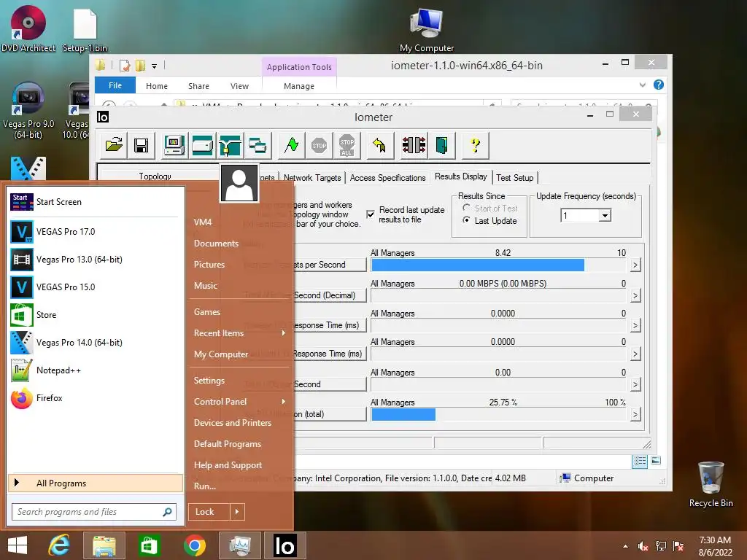Expand All Programs list
The width and height of the screenshot is (747, 560).
[x=96, y=483]
